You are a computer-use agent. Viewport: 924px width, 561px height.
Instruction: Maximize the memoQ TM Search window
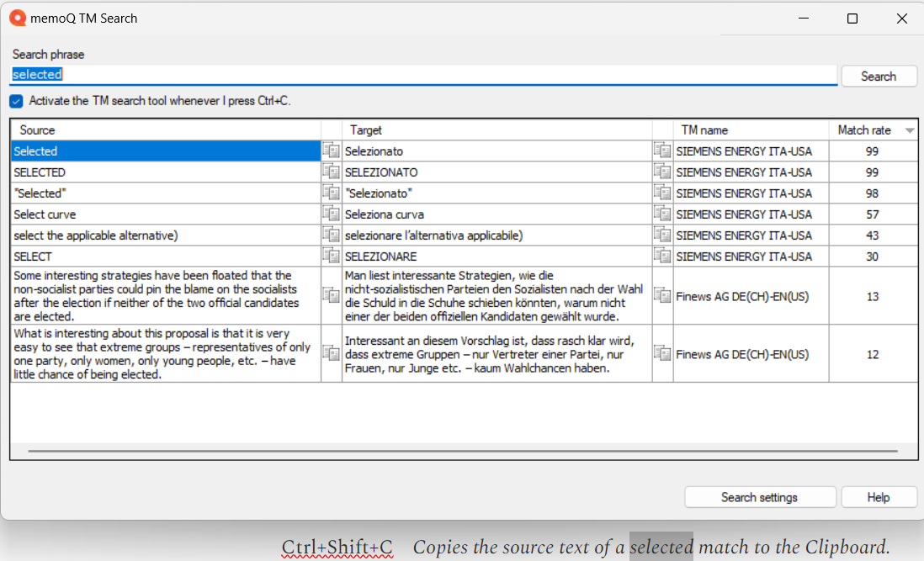852,19
